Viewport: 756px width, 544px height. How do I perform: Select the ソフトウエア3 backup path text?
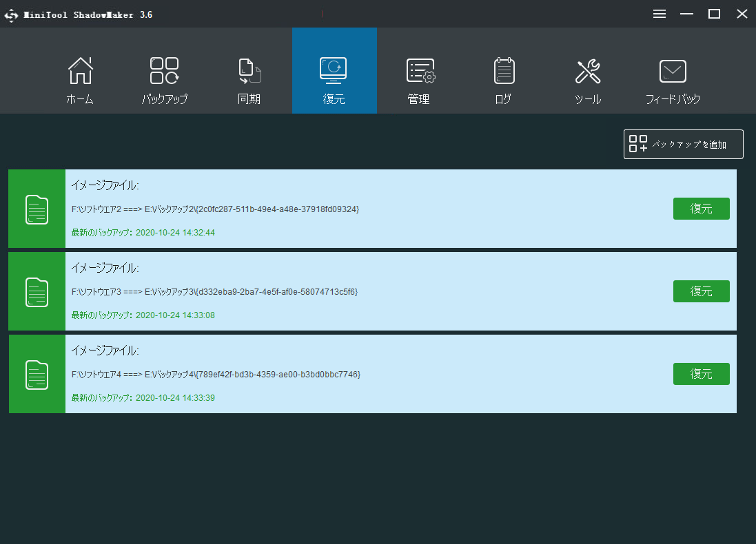(x=214, y=292)
